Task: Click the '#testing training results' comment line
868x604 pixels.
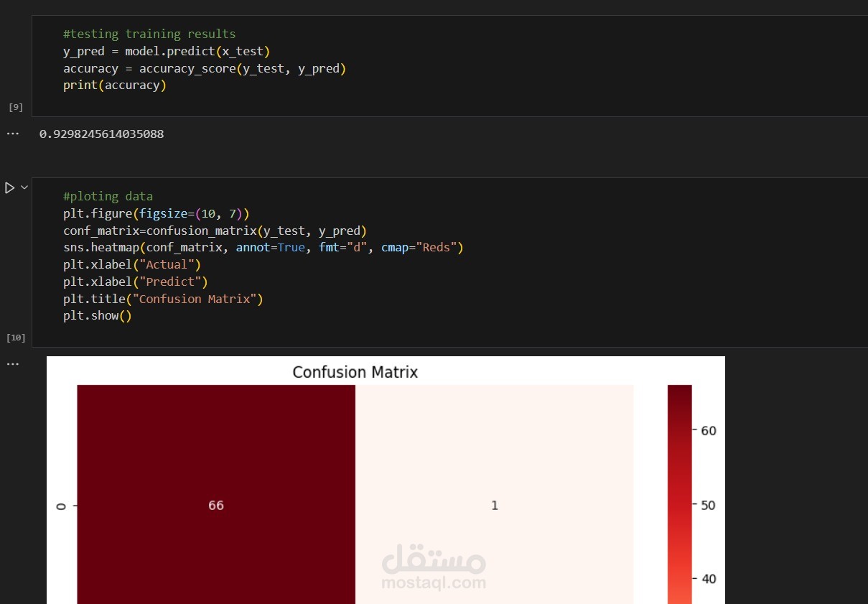Action: click(149, 34)
